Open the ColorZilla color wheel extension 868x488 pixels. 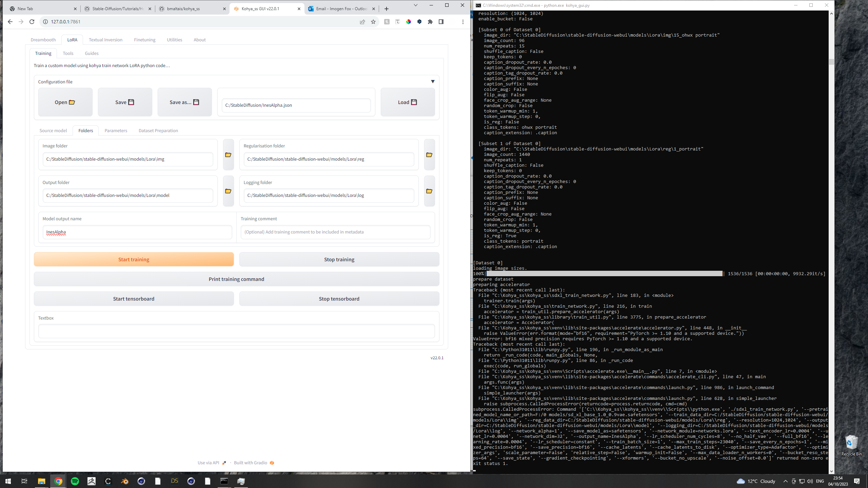coord(409,21)
